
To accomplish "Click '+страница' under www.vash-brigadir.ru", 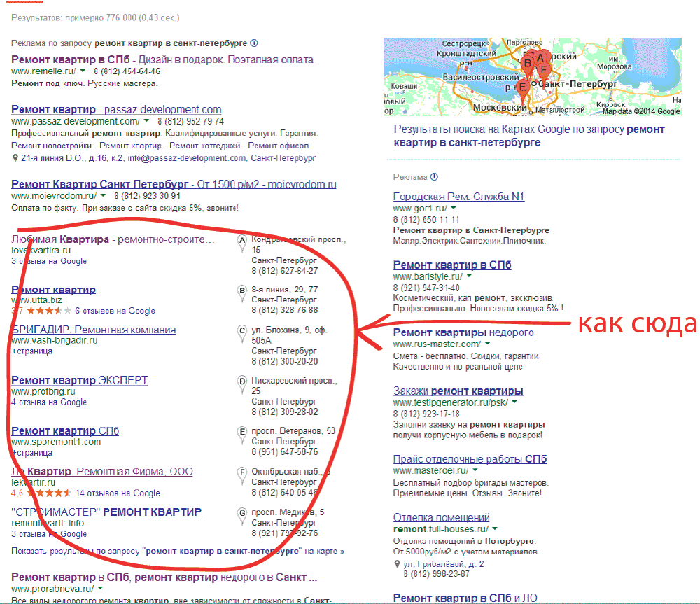I will pos(31,351).
